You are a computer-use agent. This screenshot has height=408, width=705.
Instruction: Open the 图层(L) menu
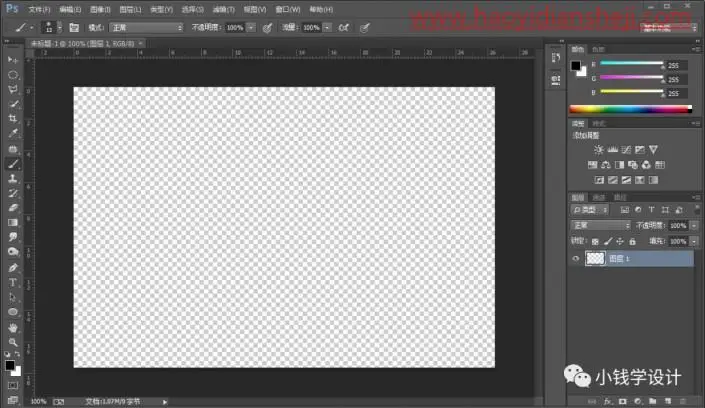130,9
